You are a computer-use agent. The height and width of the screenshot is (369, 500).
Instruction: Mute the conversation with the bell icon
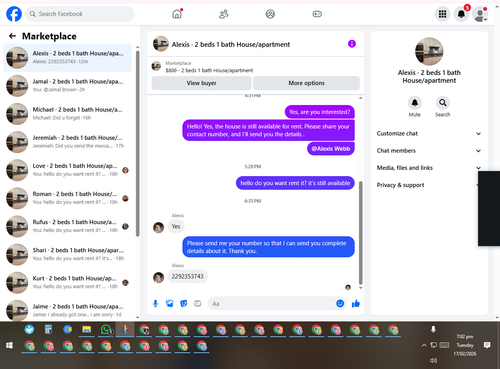[x=415, y=103]
